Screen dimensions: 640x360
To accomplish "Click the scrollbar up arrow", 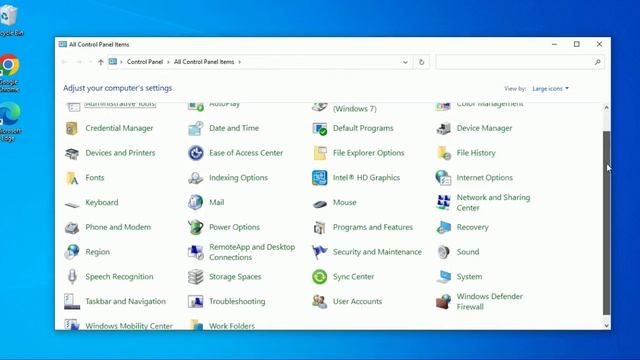I will [x=607, y=108].
